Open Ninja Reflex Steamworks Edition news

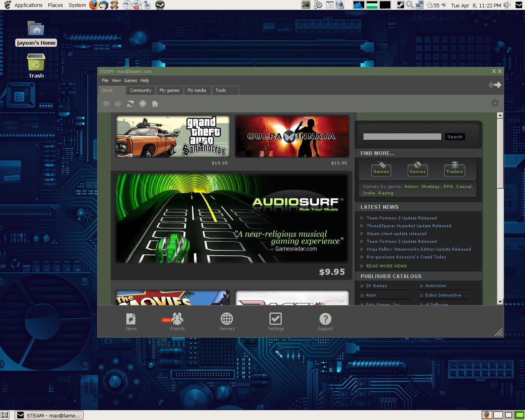(419, 249)
